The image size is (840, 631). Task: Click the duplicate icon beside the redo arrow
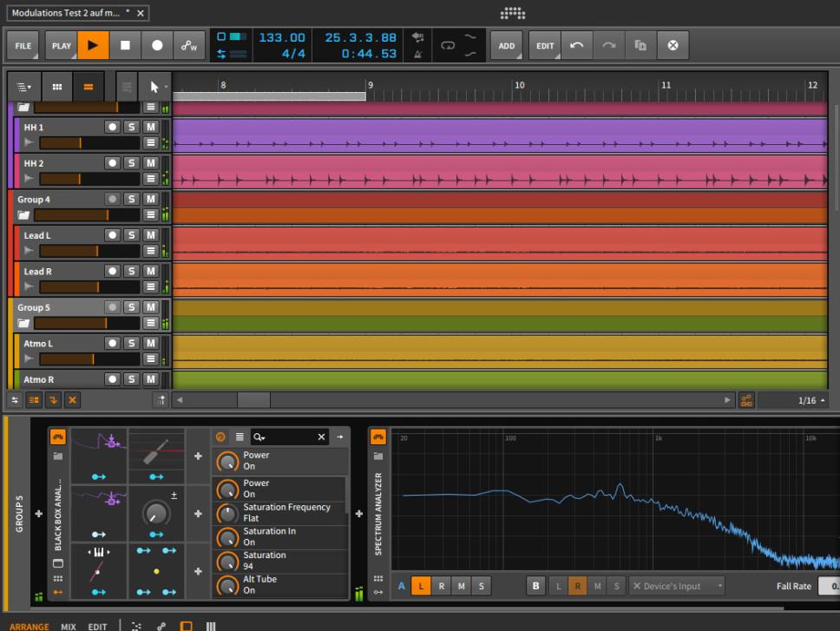(640, 44)
